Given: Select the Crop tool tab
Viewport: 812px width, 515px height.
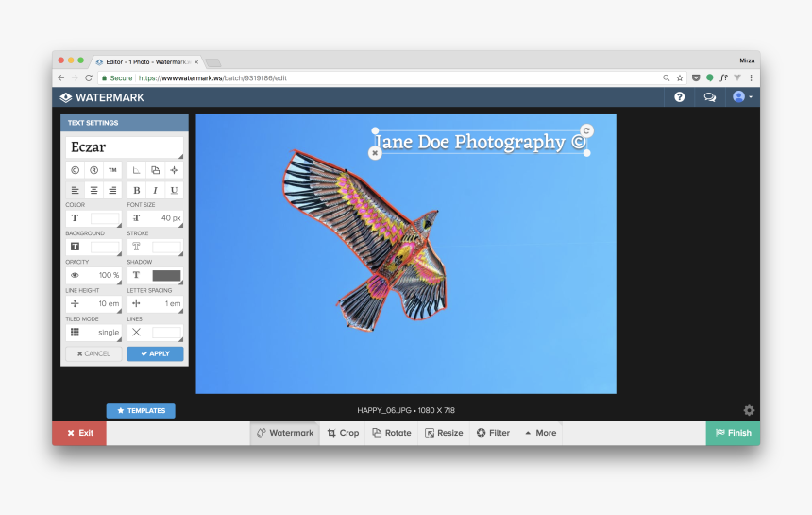Looking at the screenshot, I should (x=343, y=433).
